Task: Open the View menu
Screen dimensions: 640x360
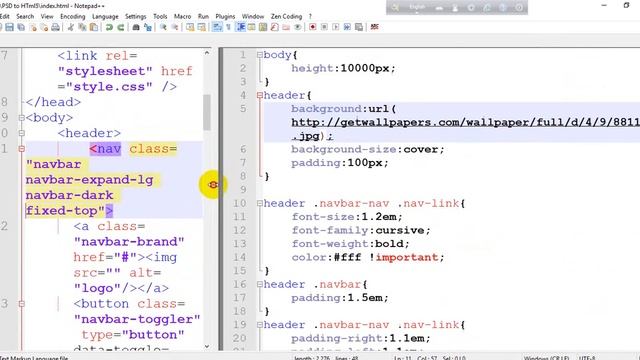Action: coord(47,16)
